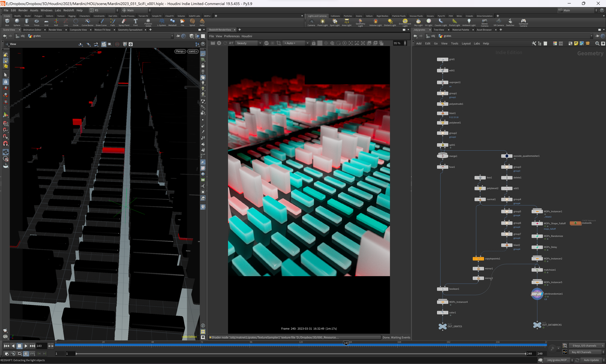
Task: Adjust the 95% zoom stepper arrows
Action: click(405, 43)
